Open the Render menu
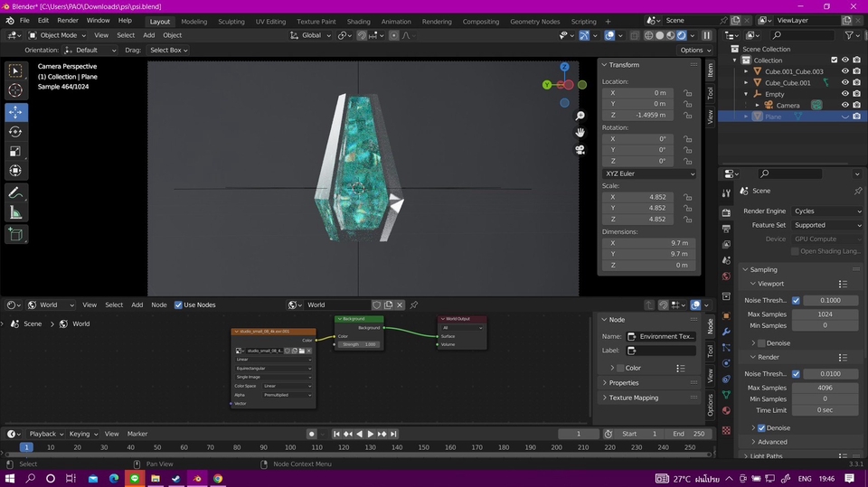The image size is (868, 487). [68, 21]
